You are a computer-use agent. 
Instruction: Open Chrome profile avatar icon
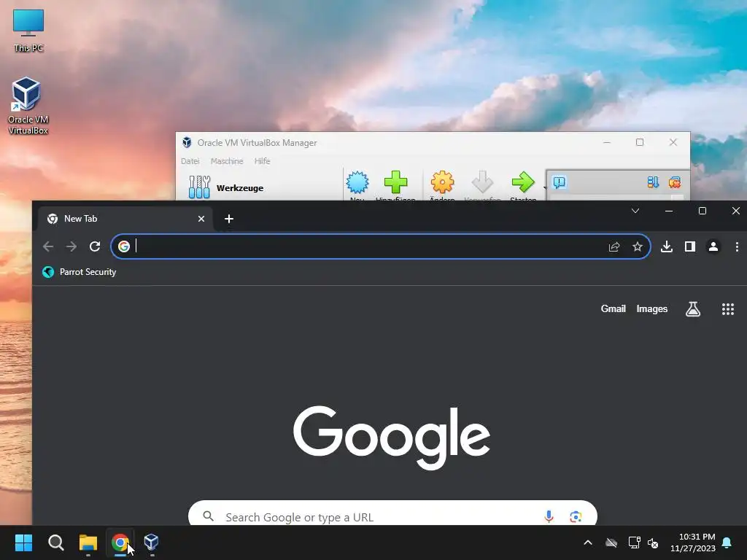click(x=713, y=246)
